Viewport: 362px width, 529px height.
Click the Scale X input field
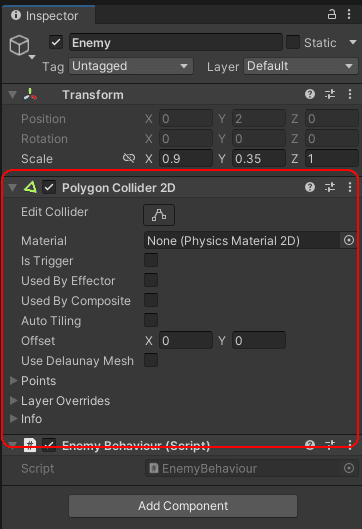186,159
